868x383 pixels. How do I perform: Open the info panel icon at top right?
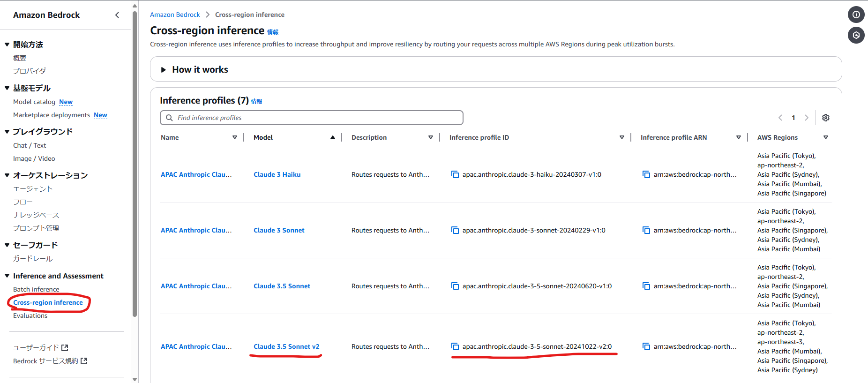[x=856, y=15]
